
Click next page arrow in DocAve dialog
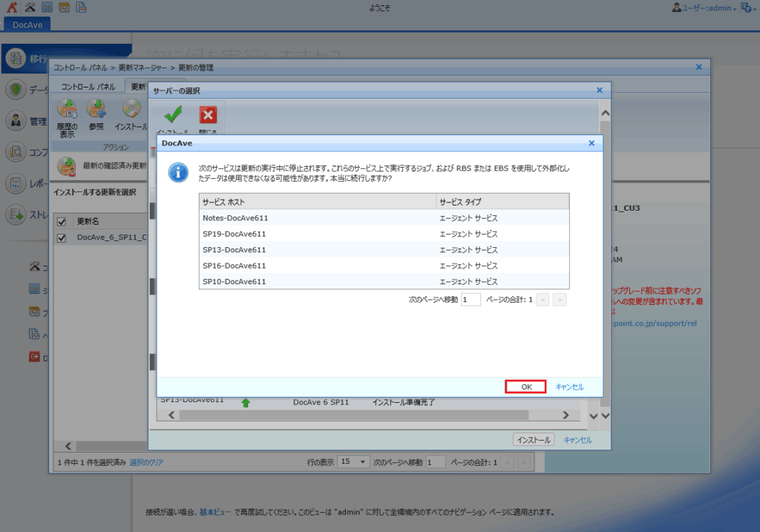[x=560, y=300]
